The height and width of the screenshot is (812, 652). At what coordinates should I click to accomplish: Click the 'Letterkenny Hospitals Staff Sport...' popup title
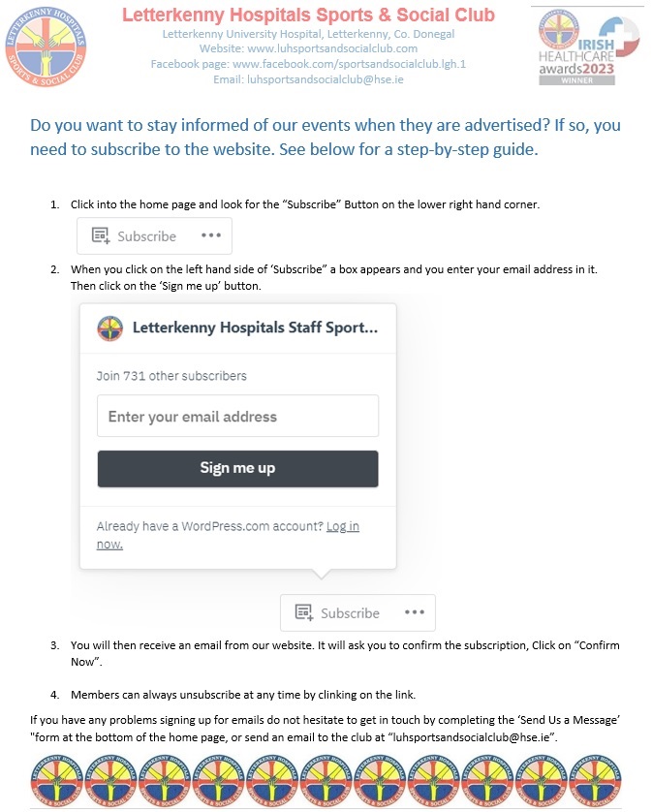point(255,328)
